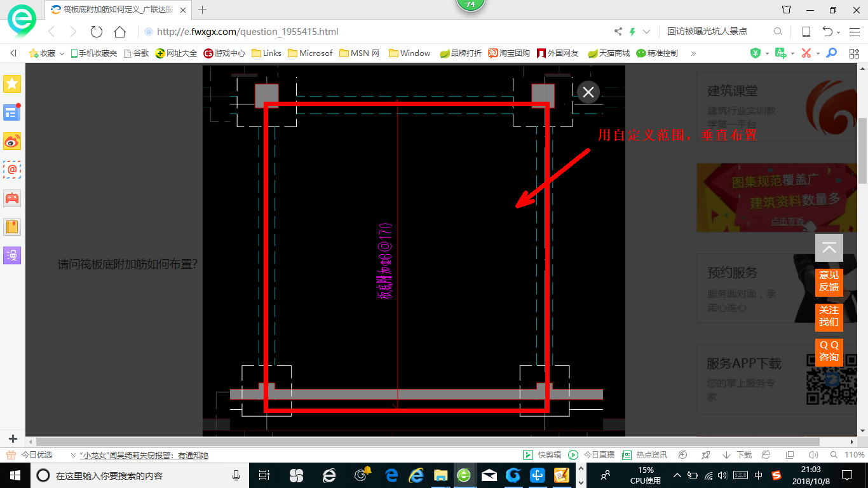Click the share icon in address bar
This screenshot has height=488, width=868.
tap(618, 32)
